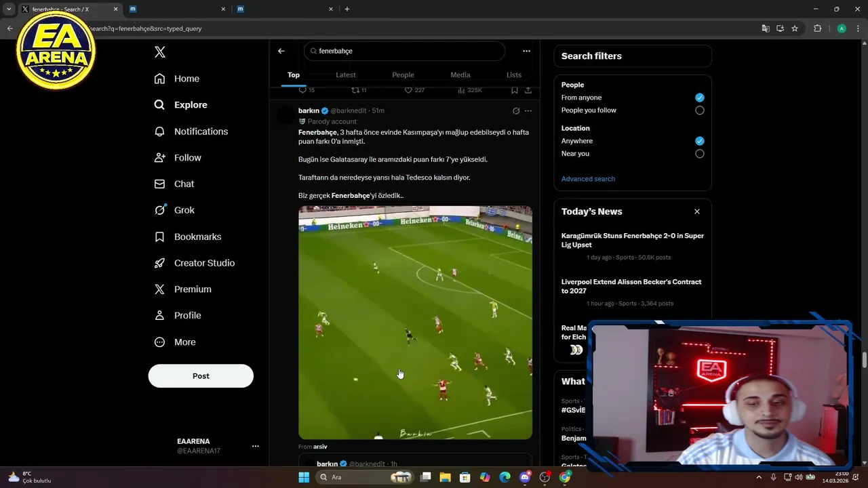Open the X logo home link
This screenshot has width=868, height=488.
[160, 52]
